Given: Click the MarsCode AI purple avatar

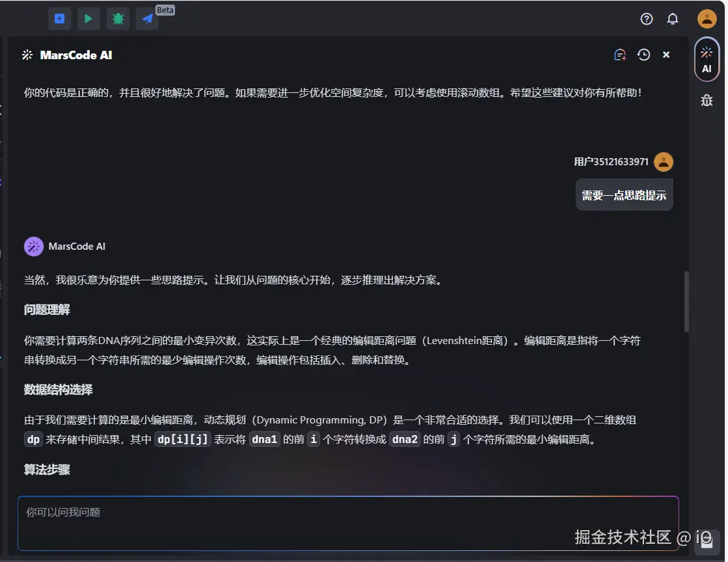Looking at the screenshot, I should point(33,247).
